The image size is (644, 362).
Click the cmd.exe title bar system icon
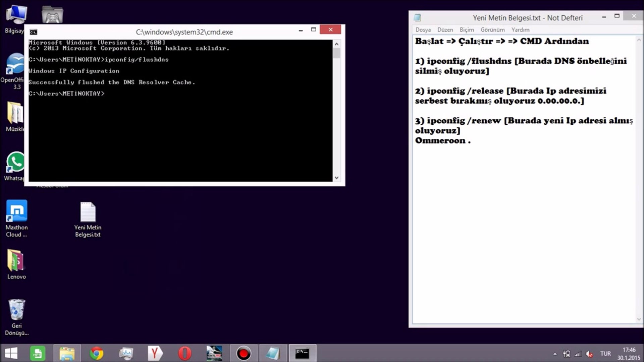(34, 32)
